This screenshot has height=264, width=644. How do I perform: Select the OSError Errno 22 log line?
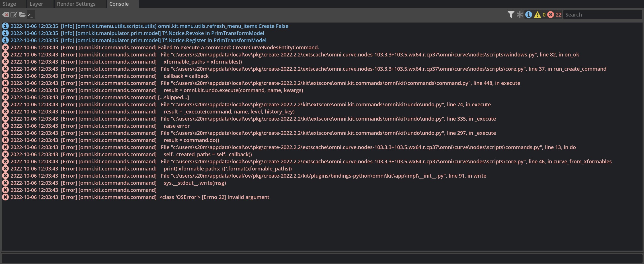[322, 197]
